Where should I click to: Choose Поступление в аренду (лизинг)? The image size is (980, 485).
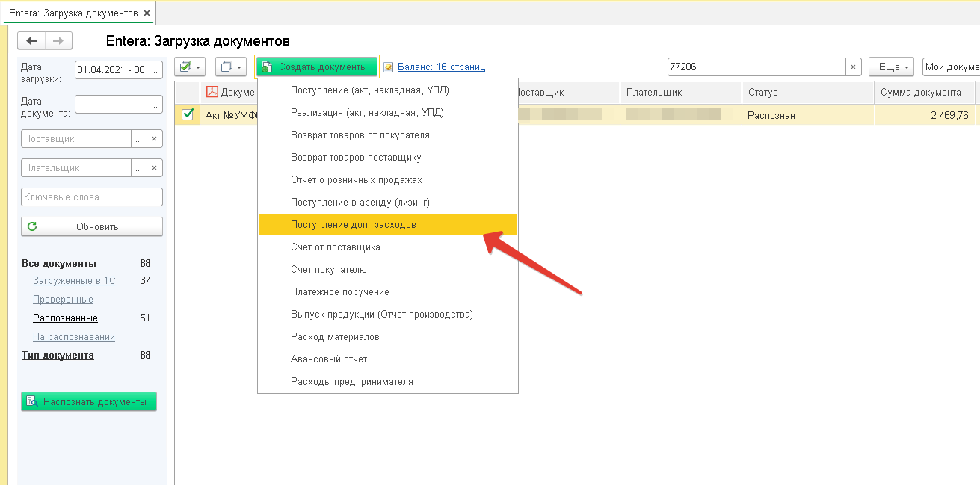388,203
